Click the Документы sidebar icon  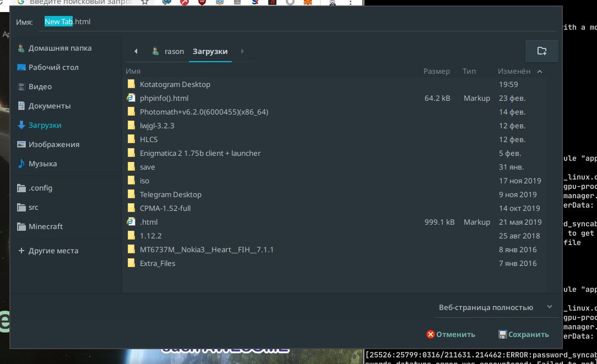[21, 106]
